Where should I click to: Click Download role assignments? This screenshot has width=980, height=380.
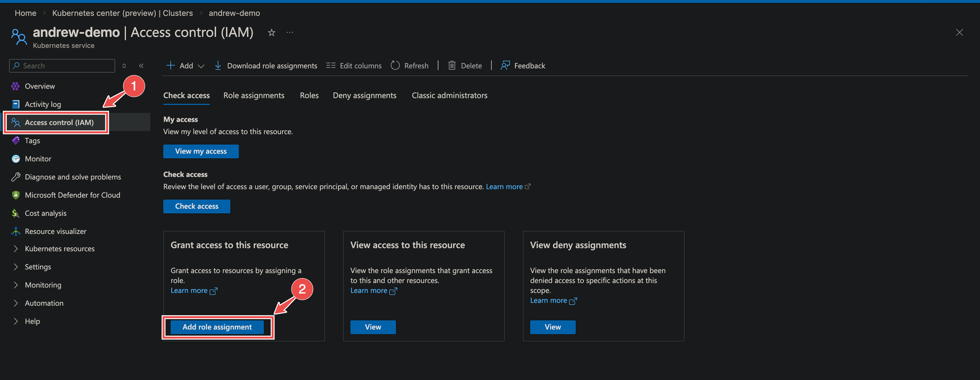[265, 66]
